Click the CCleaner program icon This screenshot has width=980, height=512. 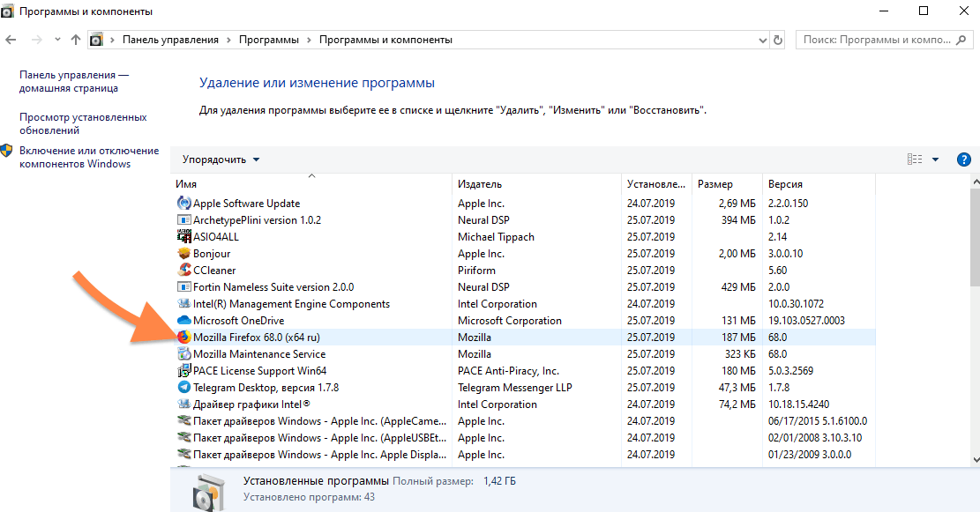(x=183, y=271)
